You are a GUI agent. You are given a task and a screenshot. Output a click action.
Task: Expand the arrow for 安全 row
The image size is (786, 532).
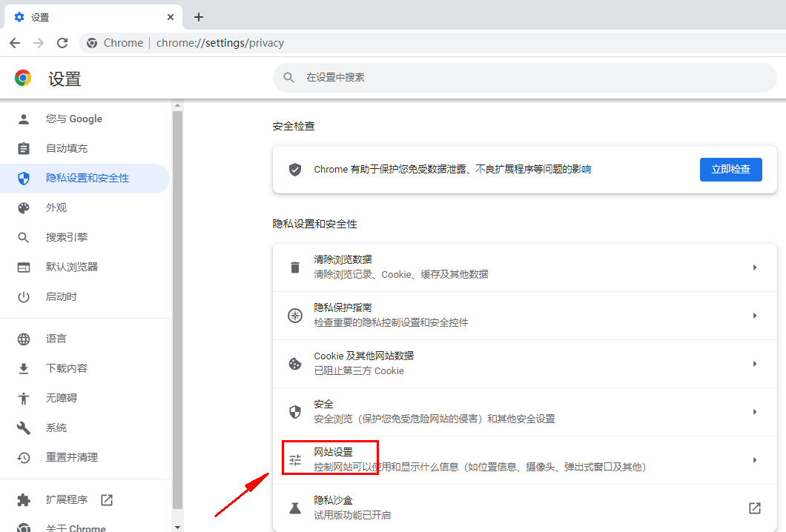click(754, 412)
